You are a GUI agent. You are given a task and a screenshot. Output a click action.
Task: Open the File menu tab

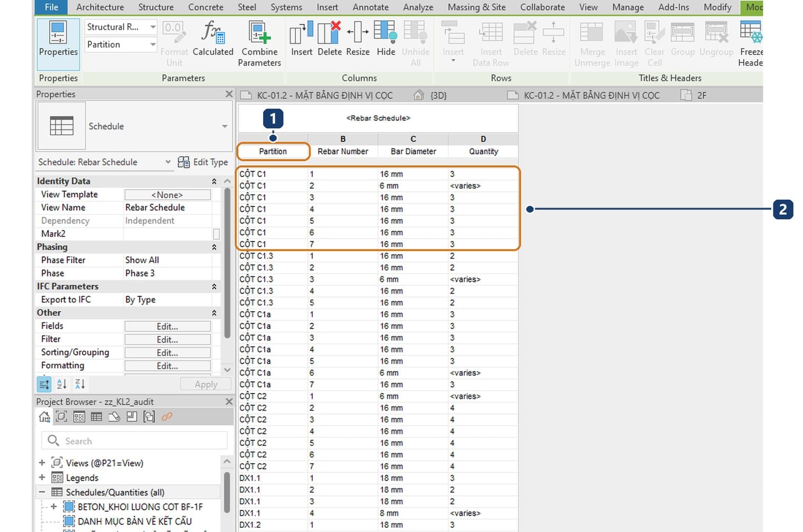(51, 7)
